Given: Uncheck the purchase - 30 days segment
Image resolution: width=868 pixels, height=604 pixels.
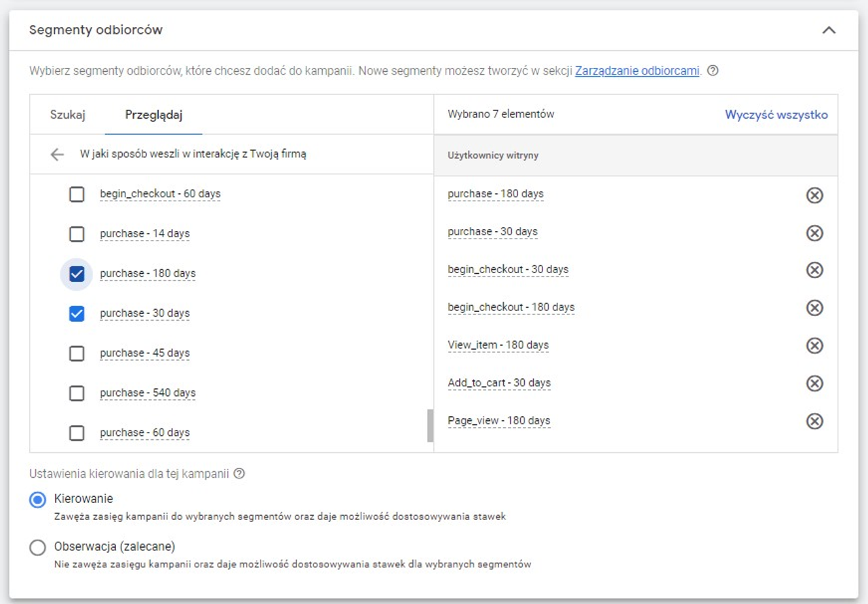Looking at the screenshot, I should point(77,313).
